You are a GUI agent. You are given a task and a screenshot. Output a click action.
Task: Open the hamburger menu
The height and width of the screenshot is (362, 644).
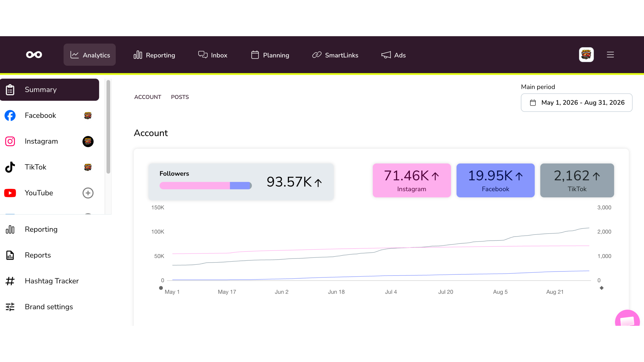(x=610, y=55)
